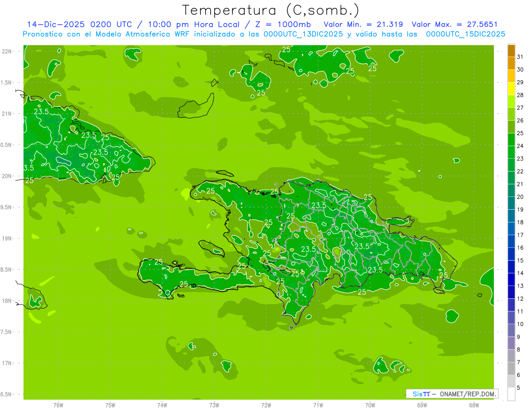Image resolution: width=532 pixels, height=411 pixels.
Task: Click the brown swatch above legend value 31
Action: 511,51
